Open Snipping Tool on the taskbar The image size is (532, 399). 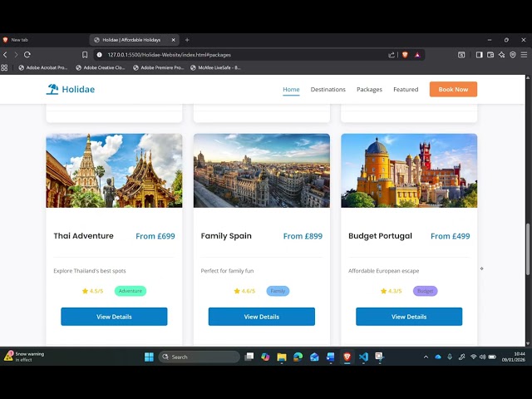click(379, 357)
